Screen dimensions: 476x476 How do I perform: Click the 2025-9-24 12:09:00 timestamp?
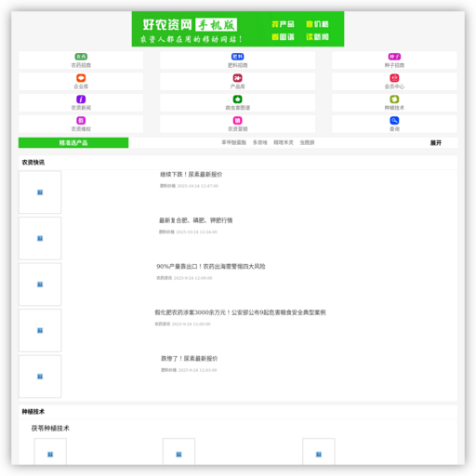tap(192, 278)
